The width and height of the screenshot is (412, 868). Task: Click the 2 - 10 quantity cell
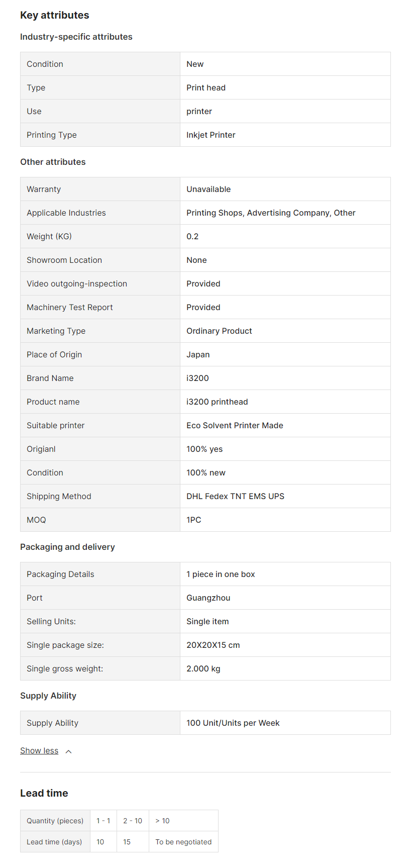tap(133, 821)
